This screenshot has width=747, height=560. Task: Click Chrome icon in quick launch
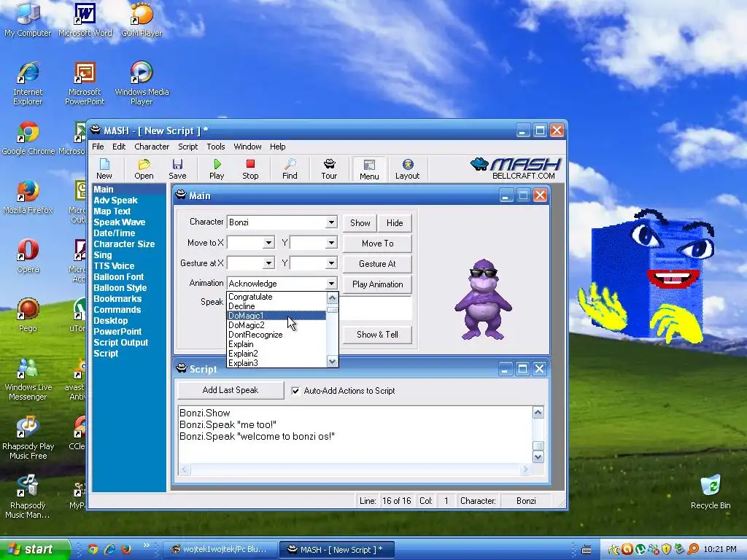[x=93, y=549]
